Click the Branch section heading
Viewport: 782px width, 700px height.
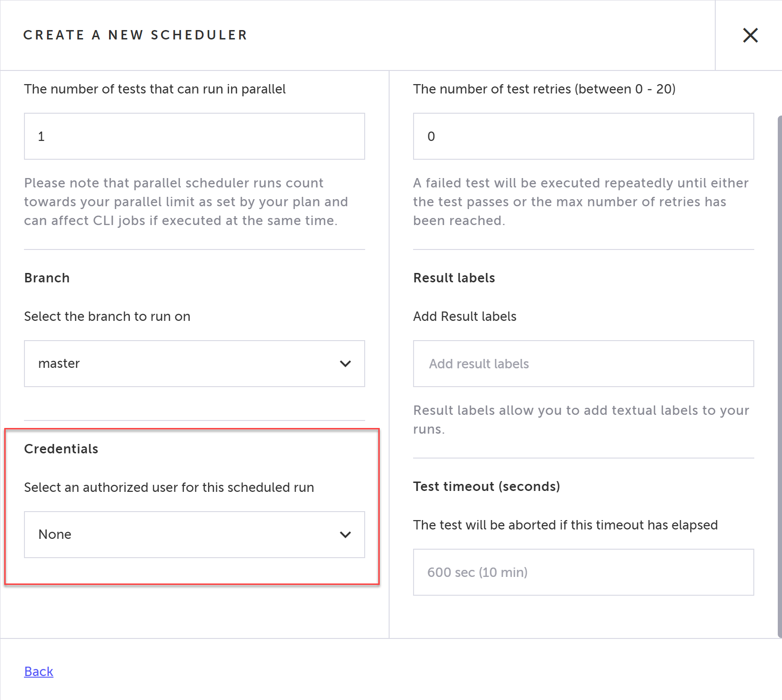click(47, 278)
